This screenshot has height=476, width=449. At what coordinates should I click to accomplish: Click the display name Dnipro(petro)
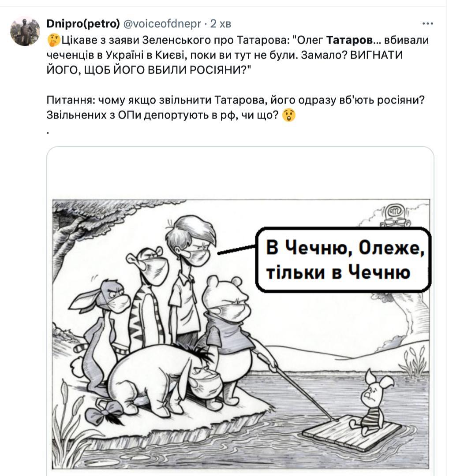[x=83, y=23]
